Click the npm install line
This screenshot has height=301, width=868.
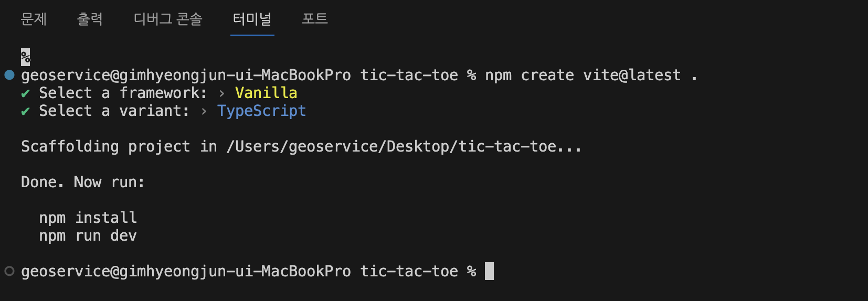pos(88,218)
